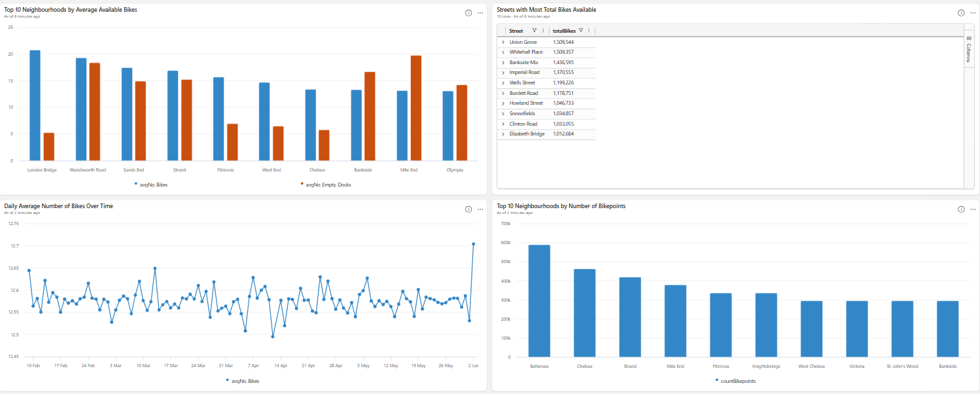
Task: View info for Neighbourhoods by Number of Bikepoints tile
Action: point(961,209)
